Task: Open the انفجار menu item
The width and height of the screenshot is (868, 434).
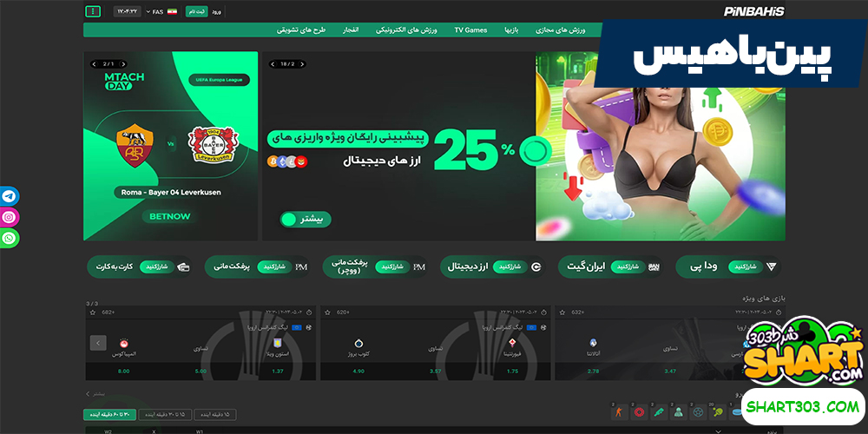Action: (351, 30)
